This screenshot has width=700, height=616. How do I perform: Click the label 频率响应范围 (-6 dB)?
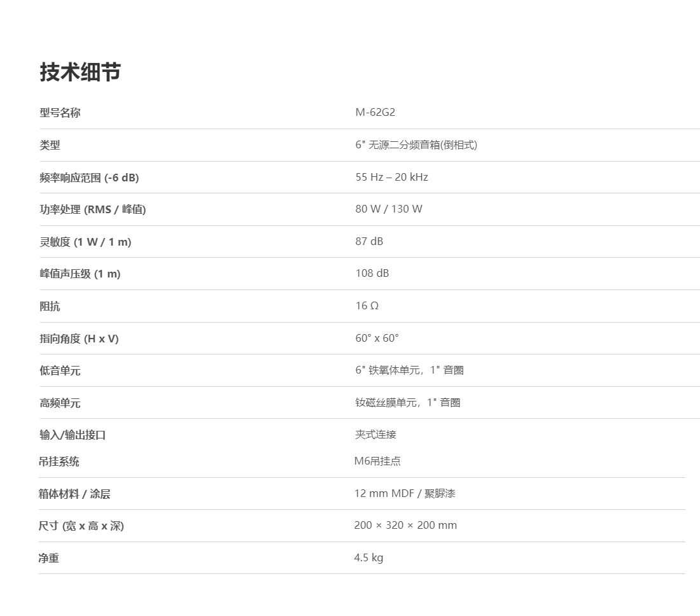[89, 178]
